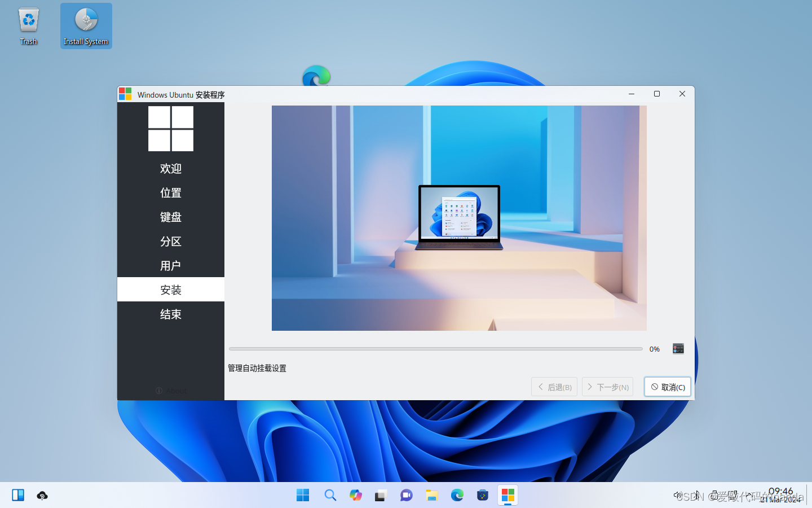This screenshot has width=812, height=508.
Task: Select the 位置 step in the sidebar
Action: pos(171,192)
